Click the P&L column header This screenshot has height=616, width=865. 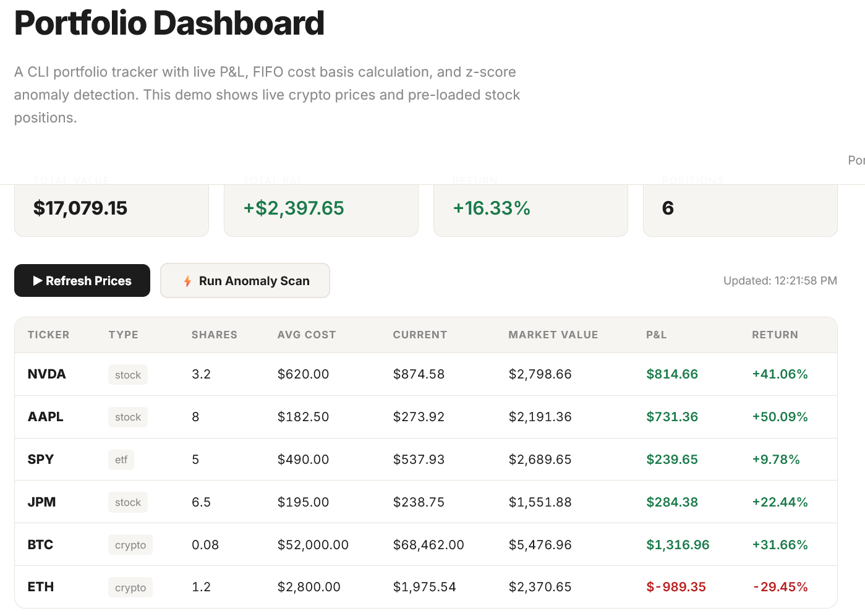pos(656,335)
